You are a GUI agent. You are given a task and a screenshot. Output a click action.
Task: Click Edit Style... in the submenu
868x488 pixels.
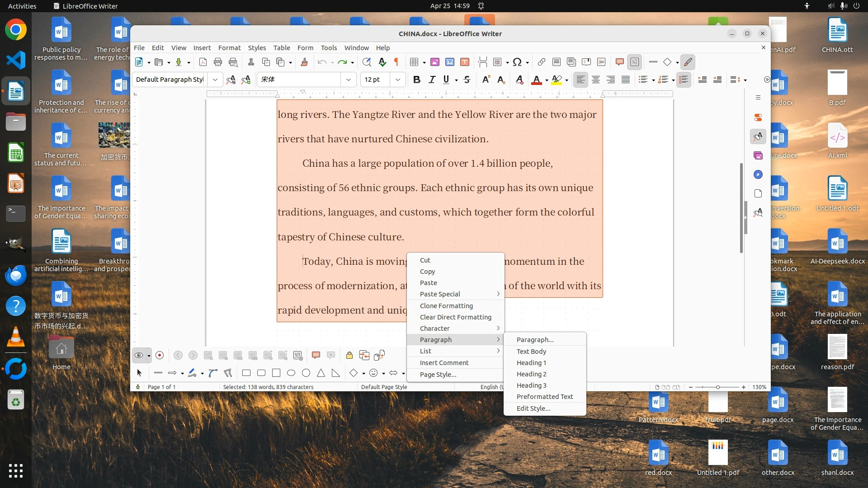pos(533,408)
